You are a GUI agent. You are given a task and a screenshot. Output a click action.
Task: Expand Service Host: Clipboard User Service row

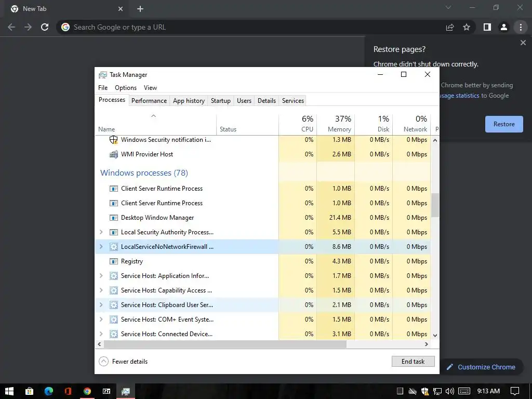101,305
